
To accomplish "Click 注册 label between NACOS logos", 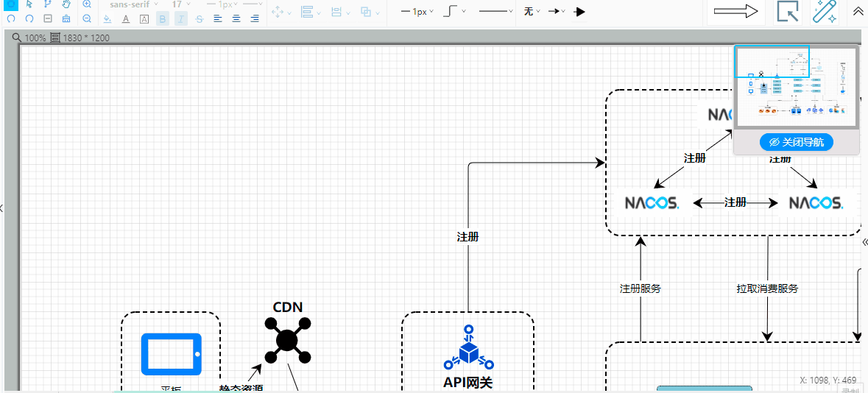I will pyautogui.click(x=735, y=202).
